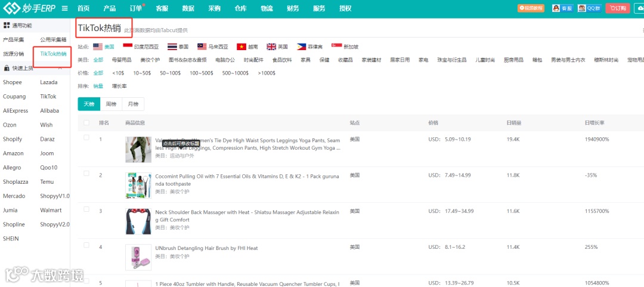Click the red 订购 cart button

(x=617, y=8)
